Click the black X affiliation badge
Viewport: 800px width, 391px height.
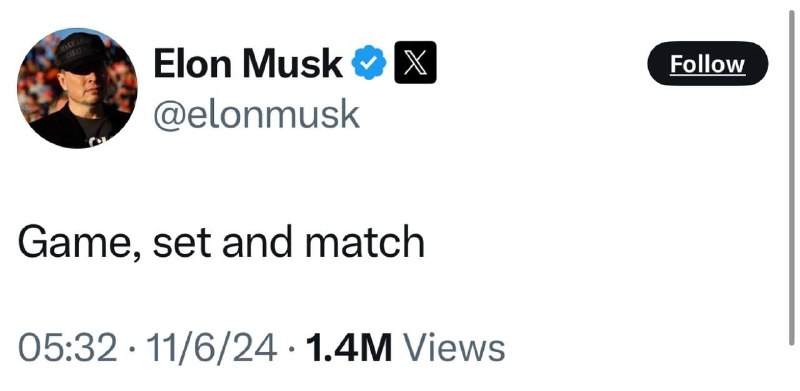coord(415,62)
